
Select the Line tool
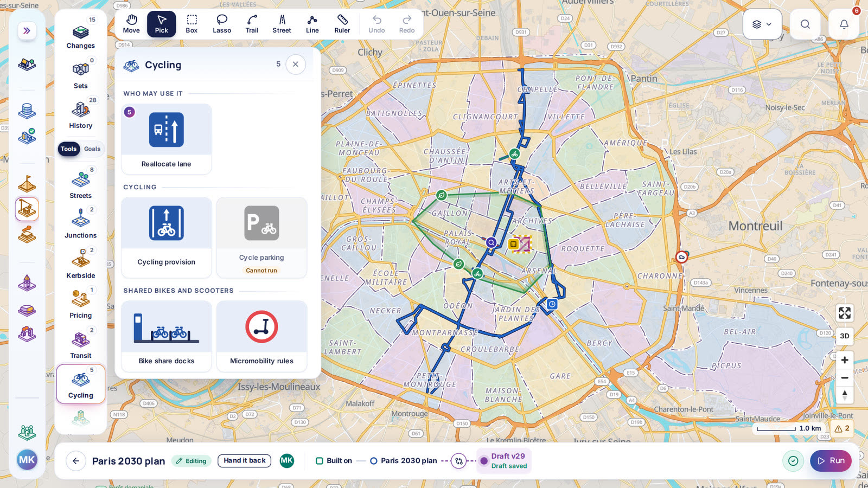click(x=312, y=24)
